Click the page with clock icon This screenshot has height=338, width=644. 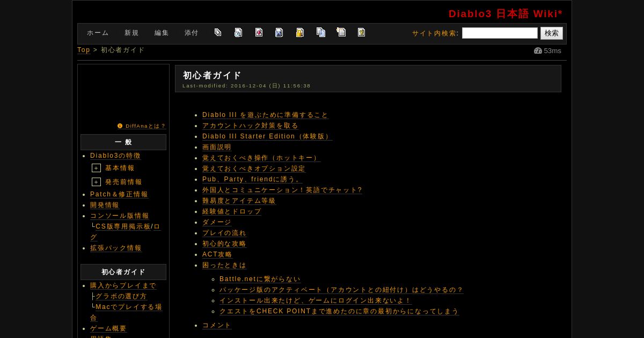click(x=238, y=32)
